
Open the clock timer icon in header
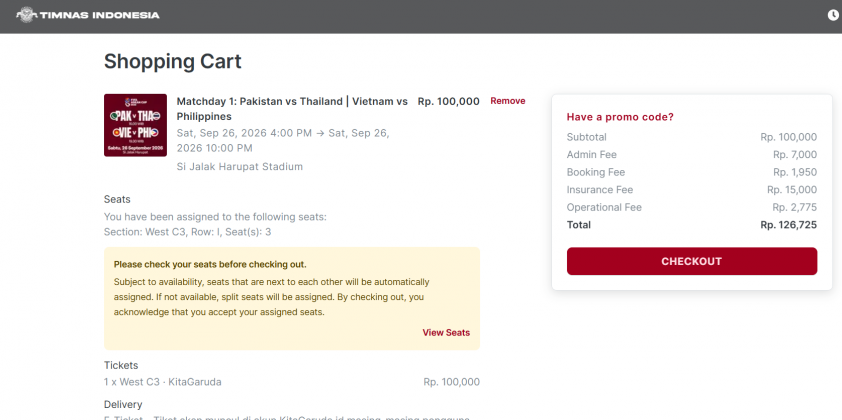coord(833,15)
